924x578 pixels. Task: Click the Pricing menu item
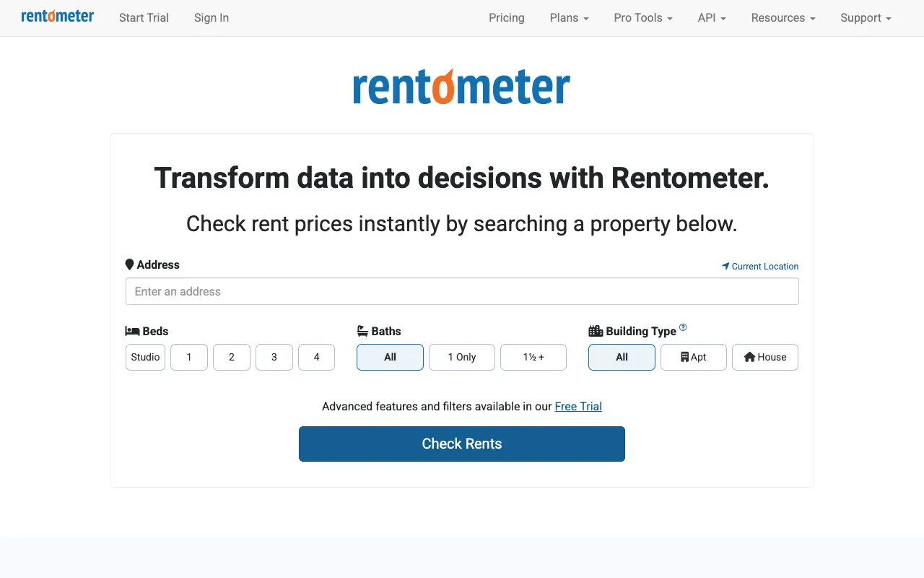coord(506,17)
